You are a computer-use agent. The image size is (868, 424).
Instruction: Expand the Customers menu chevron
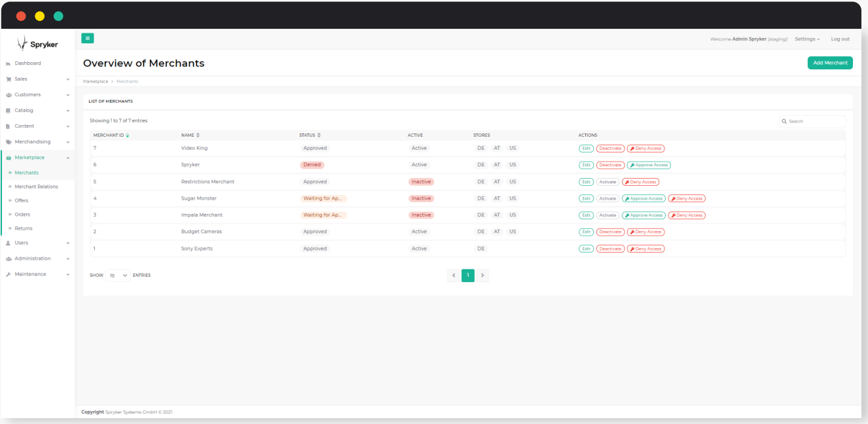pyautogui.click(x=68, y=95)
